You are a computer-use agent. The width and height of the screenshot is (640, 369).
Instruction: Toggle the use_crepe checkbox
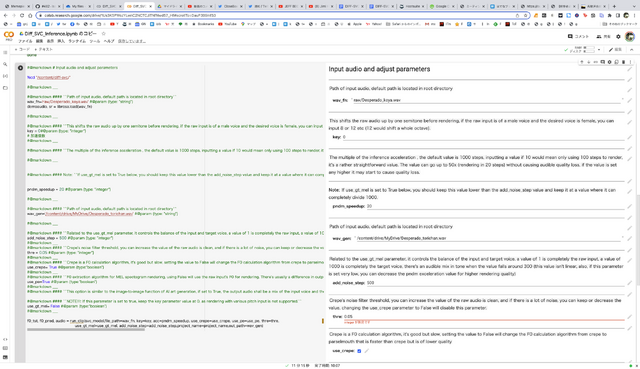click(x=359, y=351)
